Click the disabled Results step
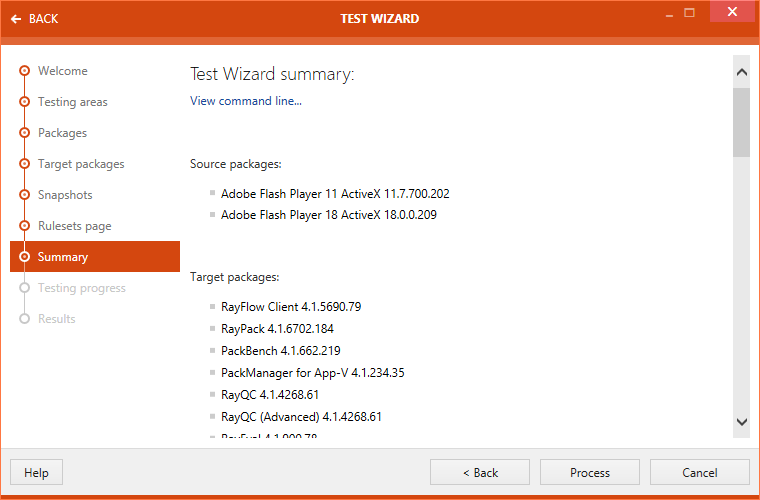 tap(57, 319)
